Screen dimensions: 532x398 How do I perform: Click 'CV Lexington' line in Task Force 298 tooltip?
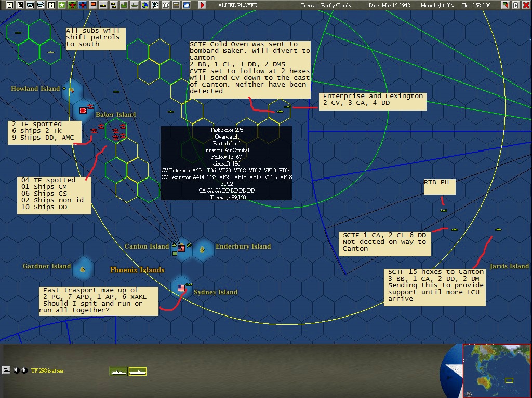(x=227, y=177)
